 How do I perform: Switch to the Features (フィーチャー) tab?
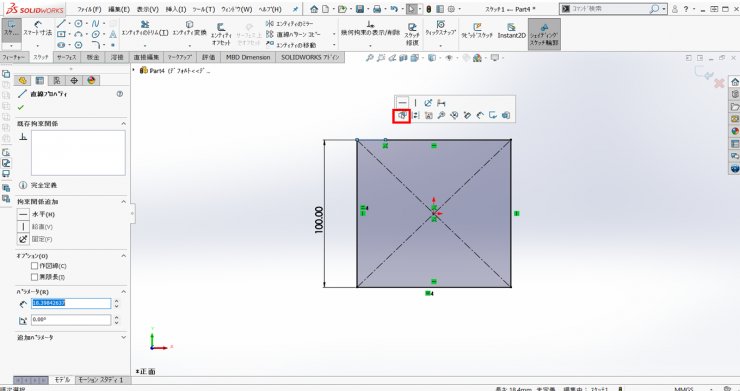pos(14,58)
